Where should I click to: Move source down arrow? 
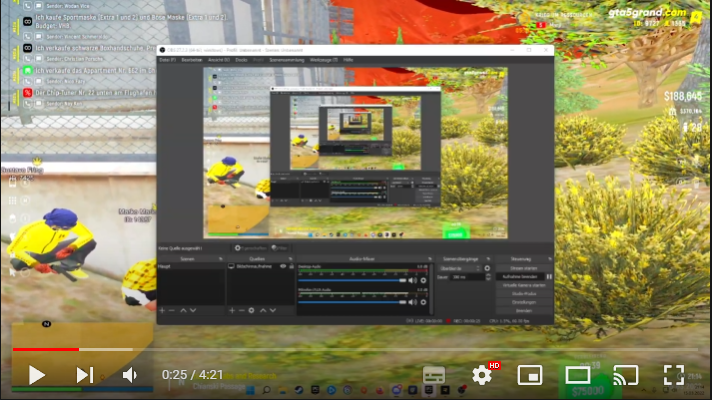[272, 311]
